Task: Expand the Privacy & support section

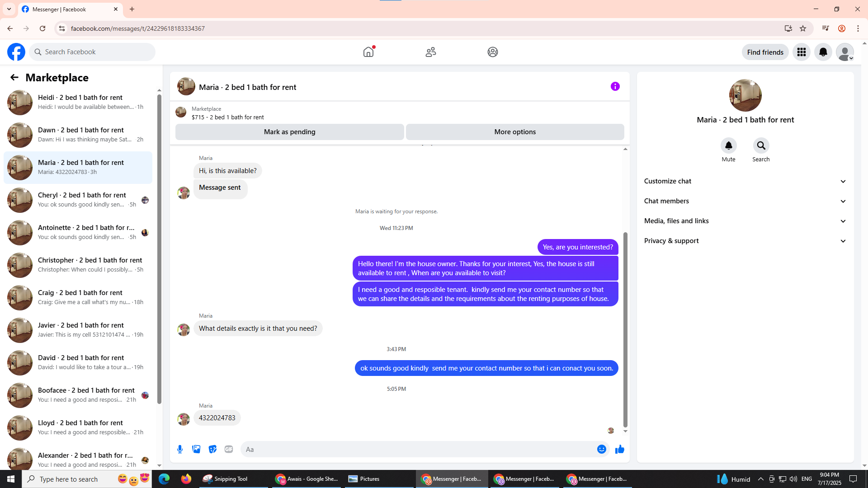Action: click(745, 241)
